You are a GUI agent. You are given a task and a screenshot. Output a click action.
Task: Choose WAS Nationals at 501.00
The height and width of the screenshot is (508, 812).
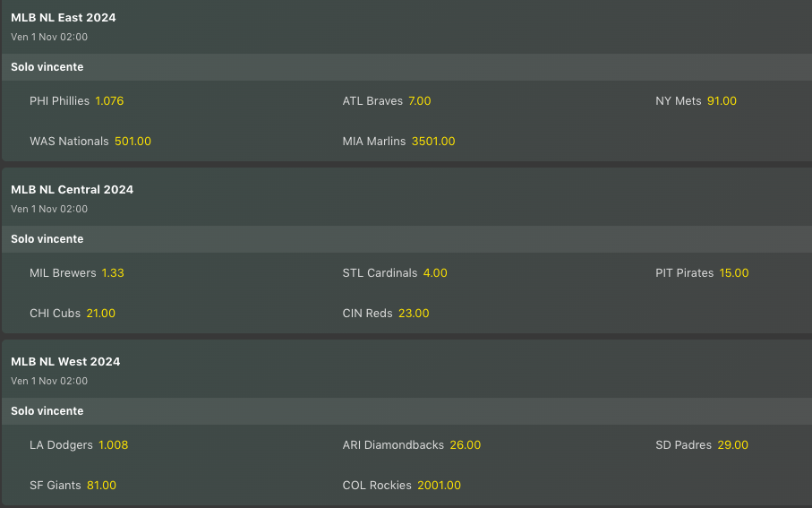(x=132, y=142)
